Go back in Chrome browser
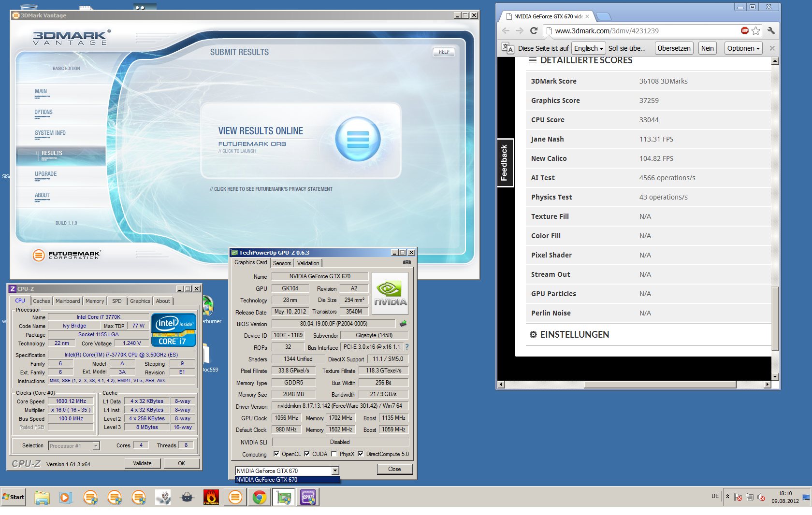 click(506, 30)
